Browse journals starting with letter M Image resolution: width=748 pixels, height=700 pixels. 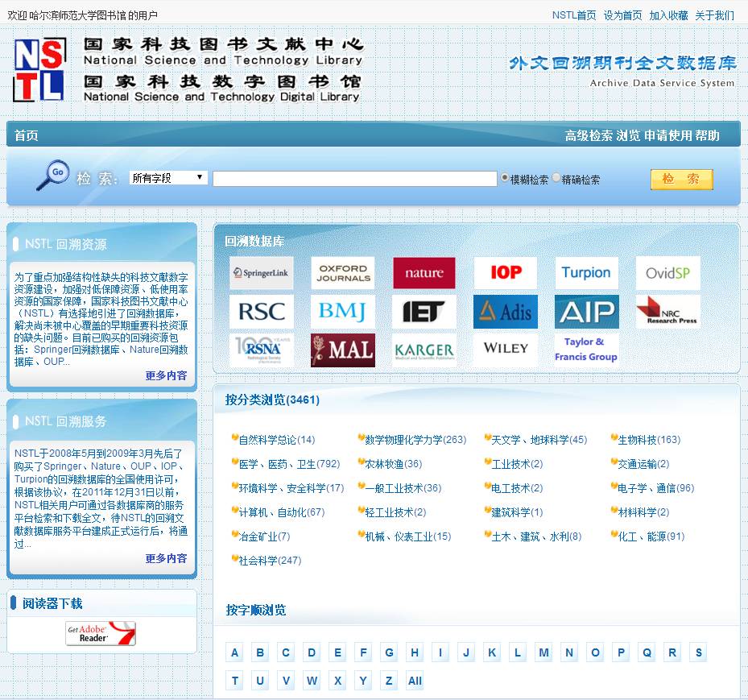tap(543, 652)
